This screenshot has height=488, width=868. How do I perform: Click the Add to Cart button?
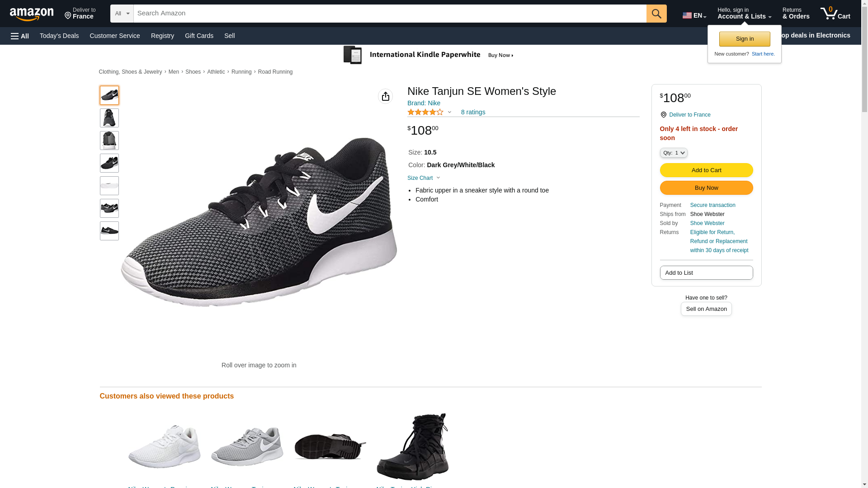(706, 170)
